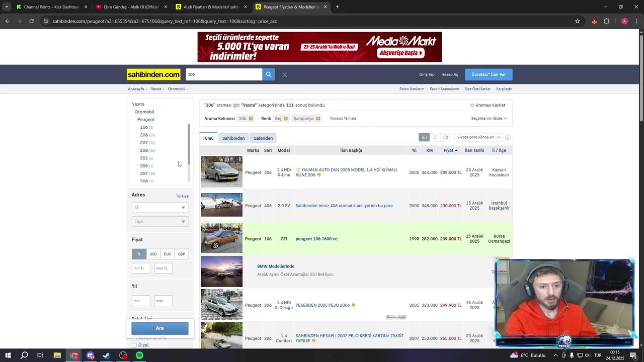644x362 pixels.
Task: Click the Giriş Yap link
Action: 427,74
